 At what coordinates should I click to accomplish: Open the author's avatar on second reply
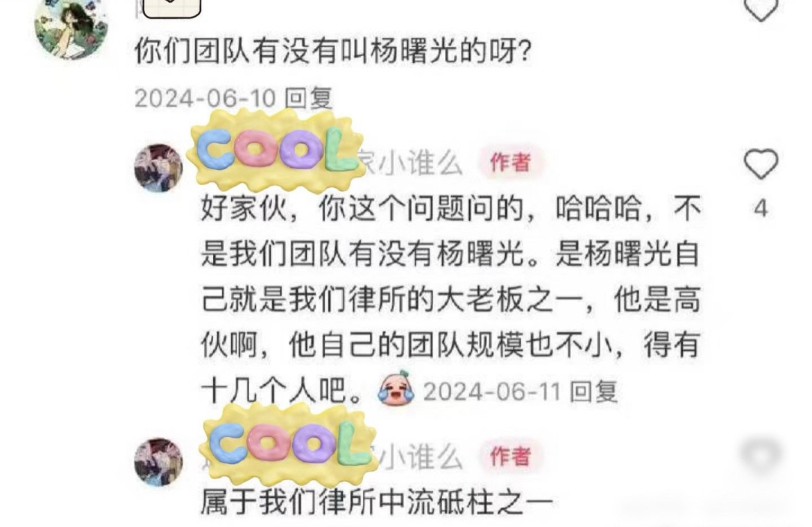[x=158, y=461]
